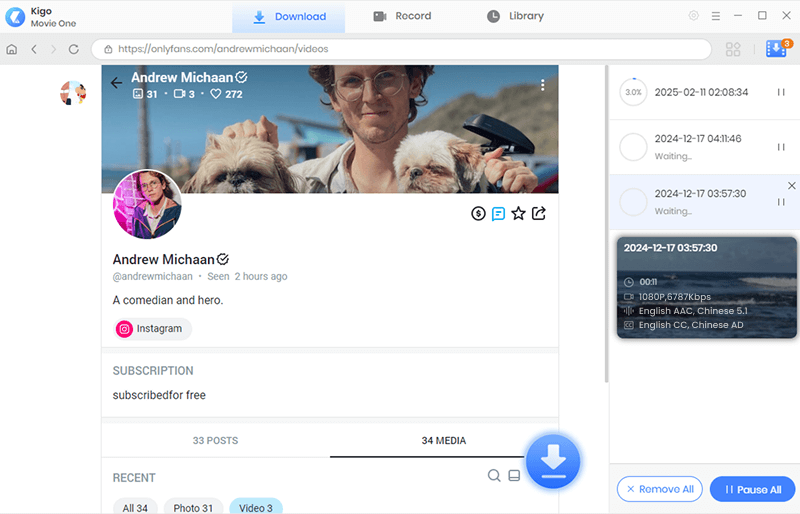
Task: Open the website grid icon
Action: coord(733,49)
